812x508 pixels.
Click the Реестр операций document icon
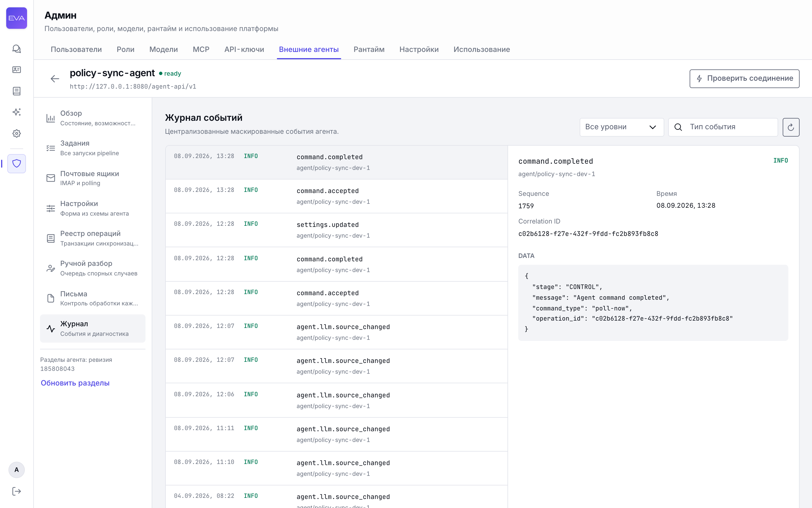51,238
